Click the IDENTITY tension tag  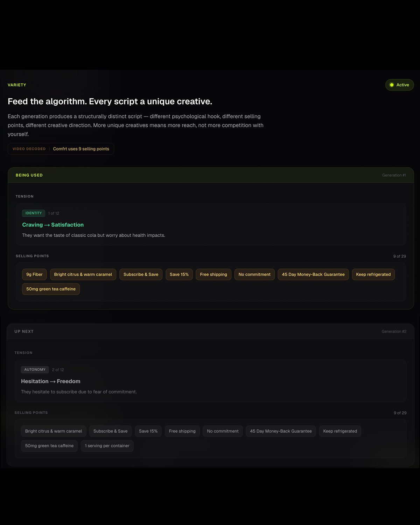pyautogui.click(x=34, y=213)
